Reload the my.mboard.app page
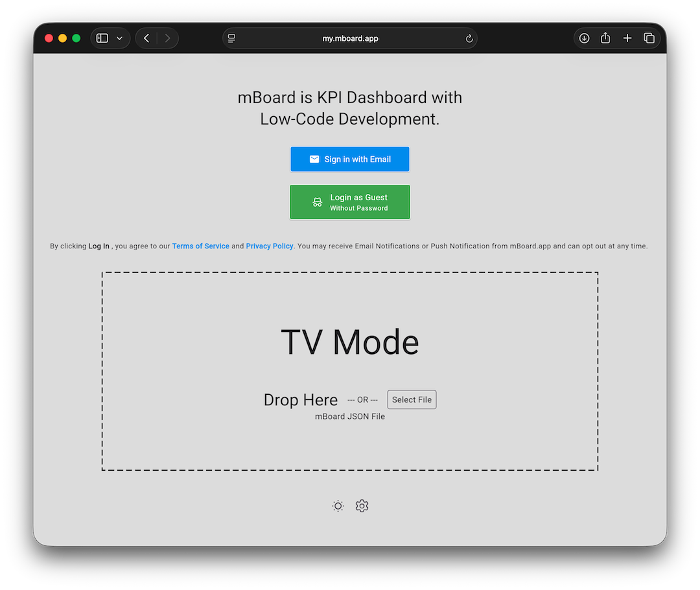700x590 pixels. tap(469, 38)
